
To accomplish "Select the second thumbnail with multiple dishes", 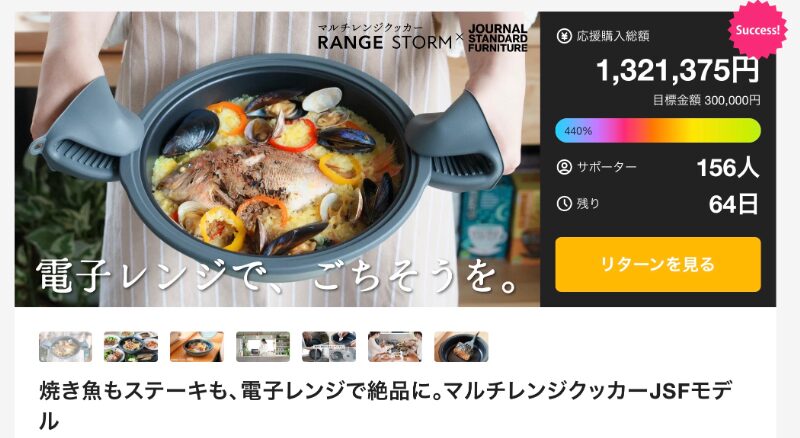I will (131, 347).
